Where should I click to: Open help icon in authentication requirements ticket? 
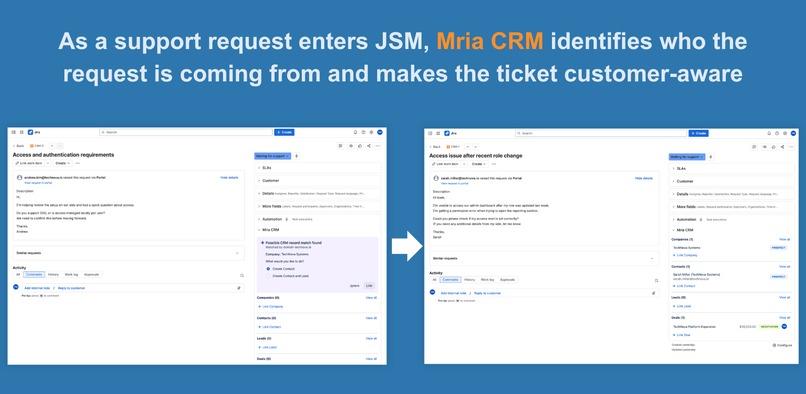(363, 132)
